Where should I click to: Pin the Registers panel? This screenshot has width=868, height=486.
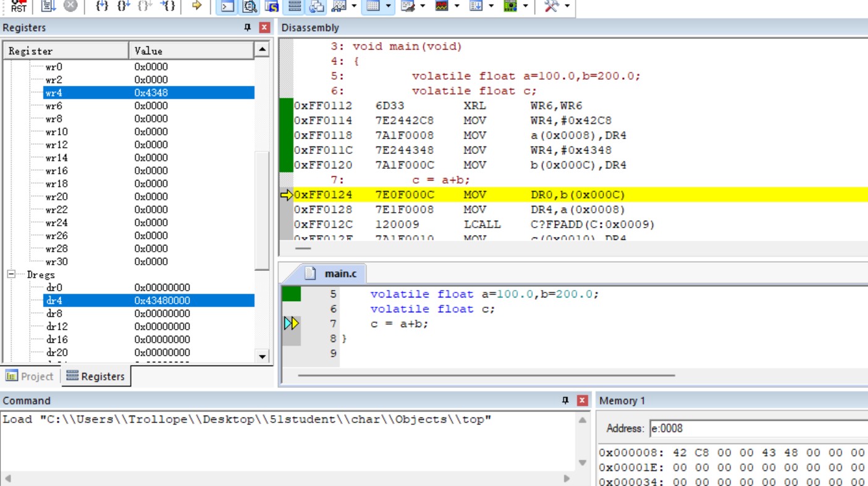coord(248,28)
